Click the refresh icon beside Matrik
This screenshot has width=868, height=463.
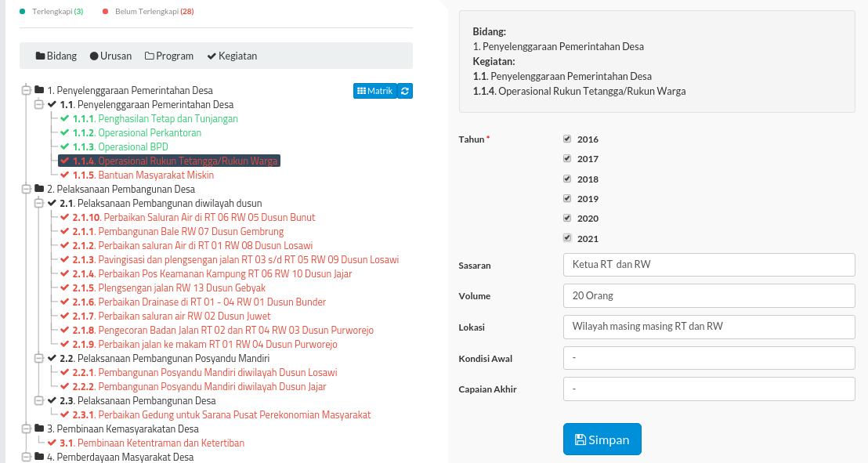click(x=405, y=91)
